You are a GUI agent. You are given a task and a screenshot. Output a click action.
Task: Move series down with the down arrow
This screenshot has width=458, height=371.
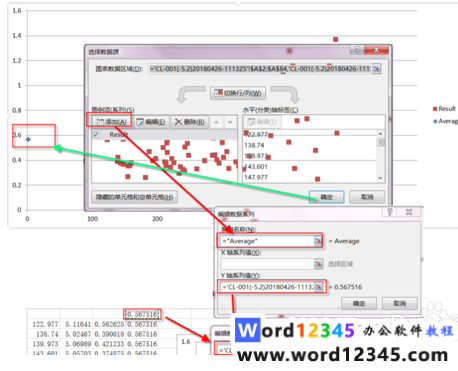[x=230, y=122]
